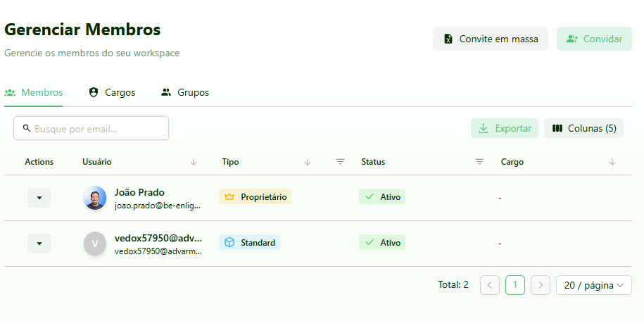Select the Membros tab
The width and height of the screenshot is (644, 321).
point(34,92)
